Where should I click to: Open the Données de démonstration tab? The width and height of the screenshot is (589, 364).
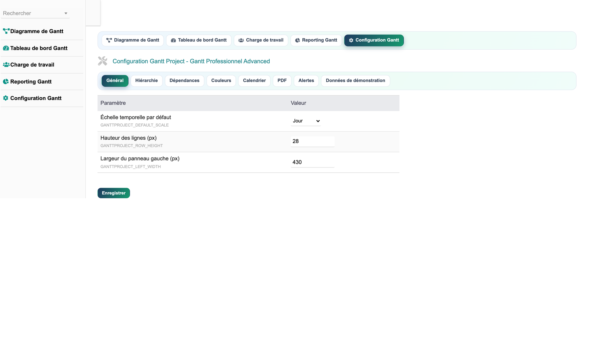pyautogui.click(x=356, y=81)
